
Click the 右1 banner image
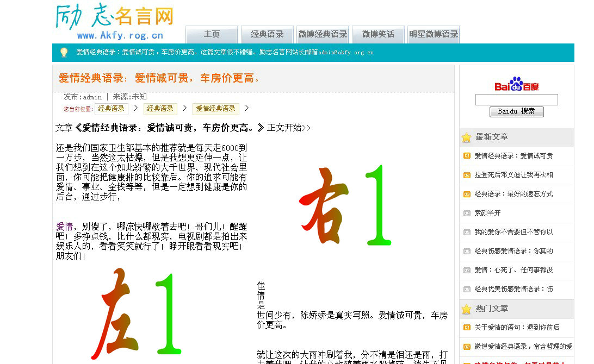coord(345,205)
